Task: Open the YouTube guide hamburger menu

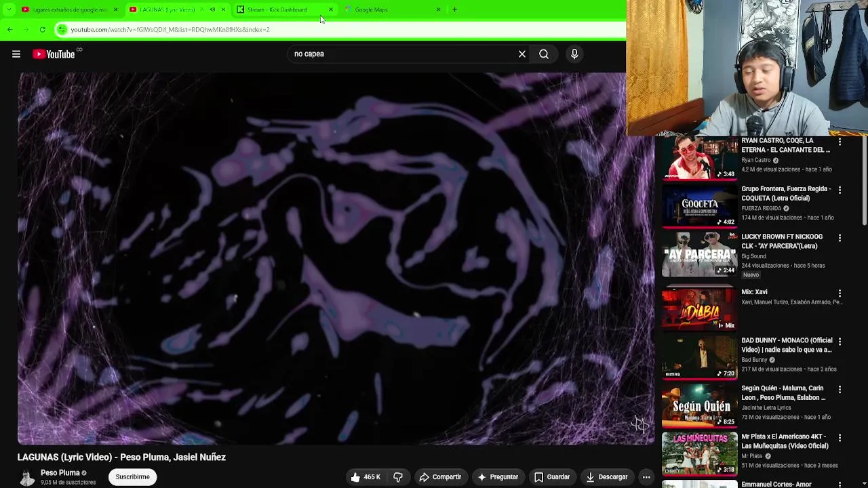Action: [16, 54]
